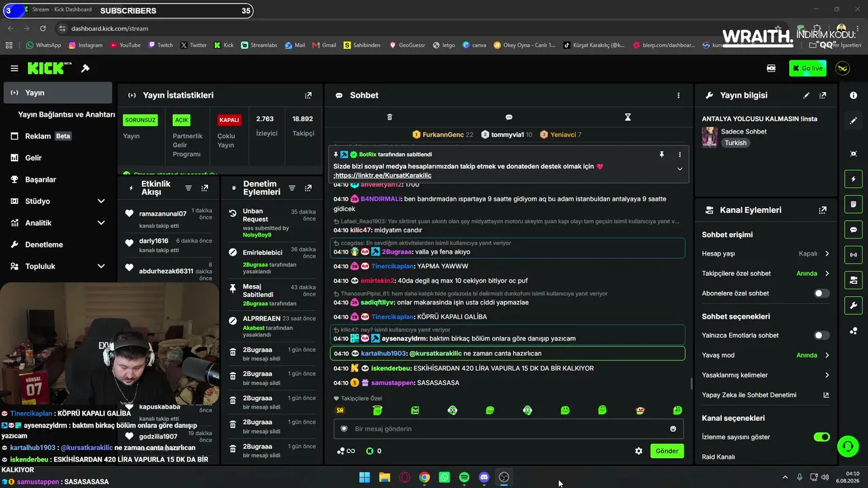The height and width of the screenshot is (488, 868).
Task: Pop out the Yayın İstatistikleri panel
Action: pyautogui.click(x=309, y=96)
